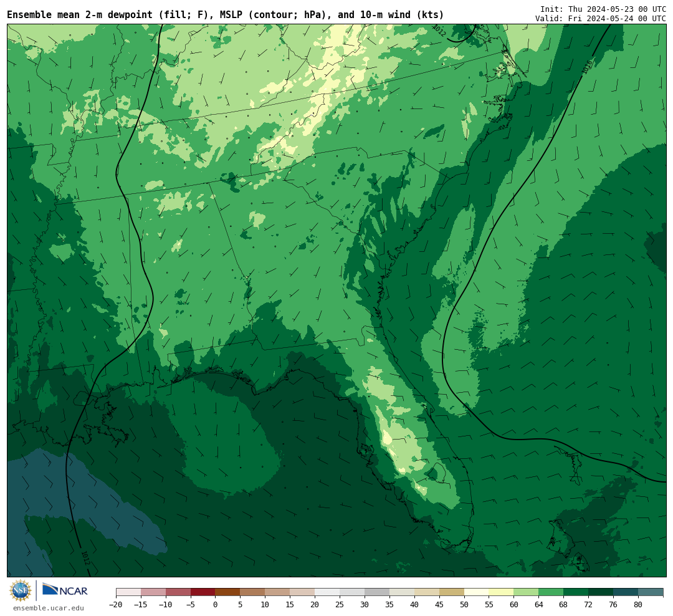Pick the tan swatch between 10 and 15
The image size is (673, 616).
pos(278,592)
